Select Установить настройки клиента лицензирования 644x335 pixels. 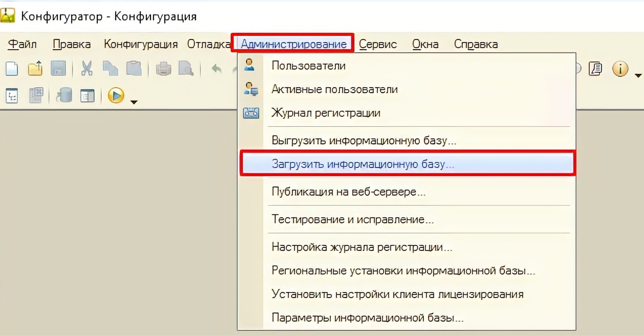[407, 294]
